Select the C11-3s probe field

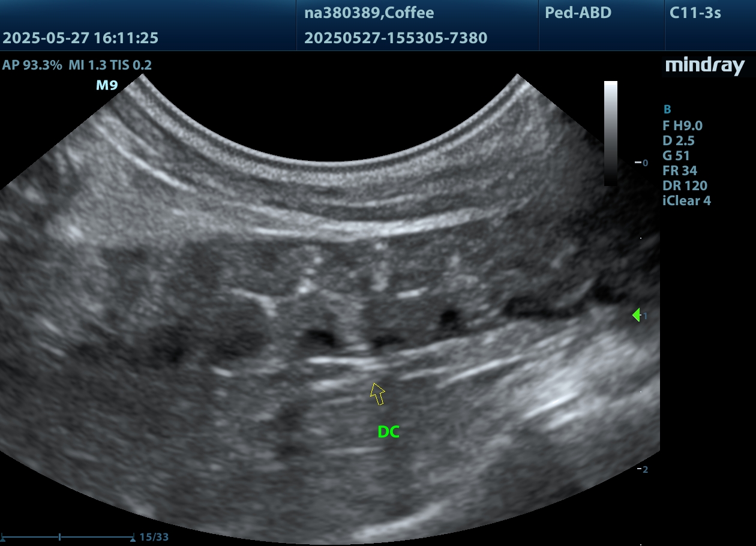click(x=695, y=13)
